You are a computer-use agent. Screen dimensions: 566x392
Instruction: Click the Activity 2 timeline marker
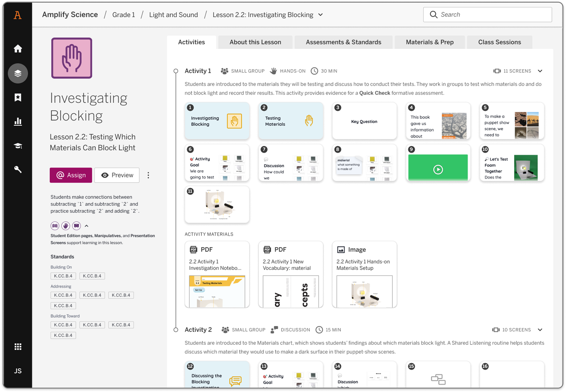(176, 330)
